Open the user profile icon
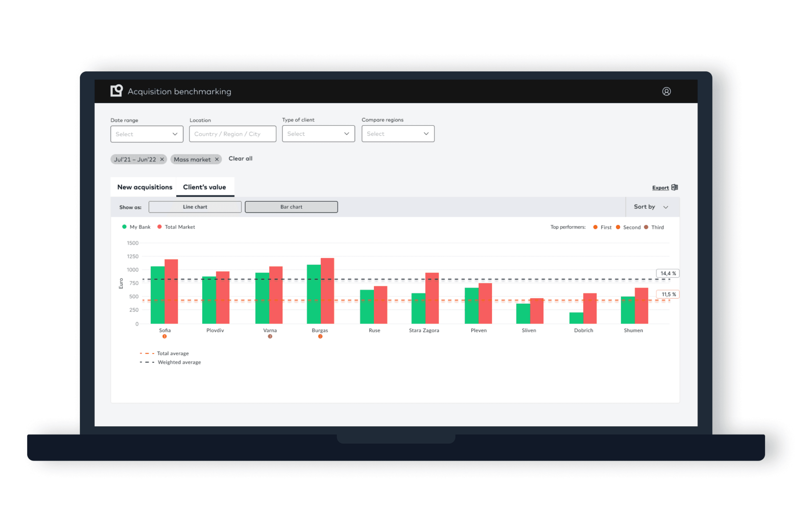Screen dimensions: 798x532 666,91
